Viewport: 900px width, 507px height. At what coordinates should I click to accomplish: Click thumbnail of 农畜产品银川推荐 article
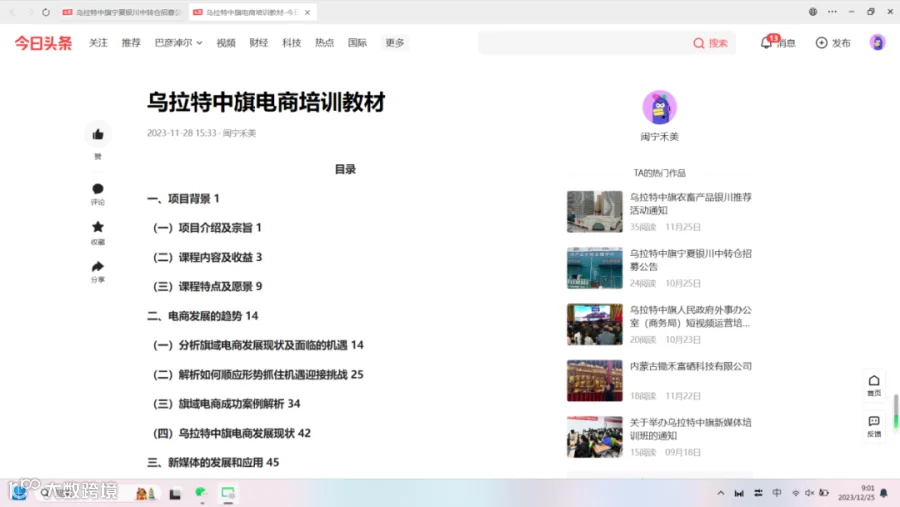595,212
